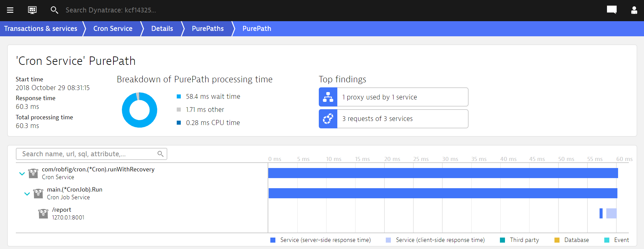This screenshot has height=249, width=644.
Task: Go to Details breadcrumb
Action: click(x=162, y=29)
